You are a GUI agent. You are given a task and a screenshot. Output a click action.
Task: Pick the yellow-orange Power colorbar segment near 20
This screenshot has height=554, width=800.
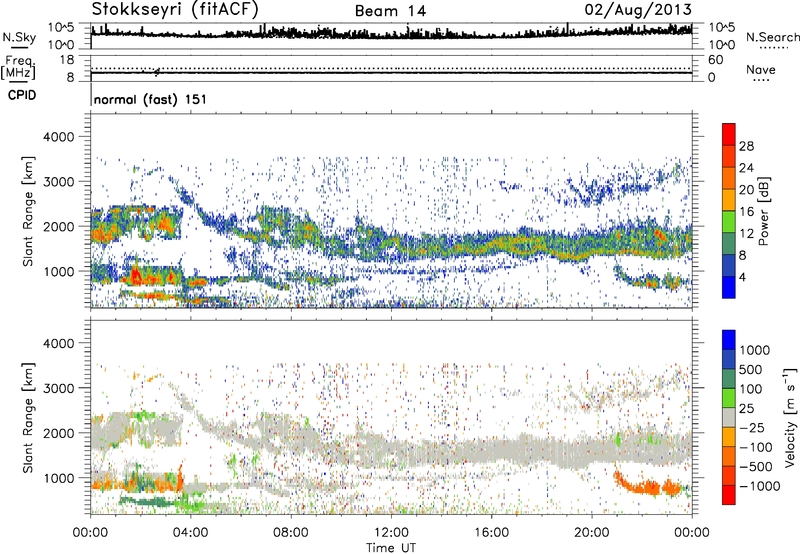point(729,200)
